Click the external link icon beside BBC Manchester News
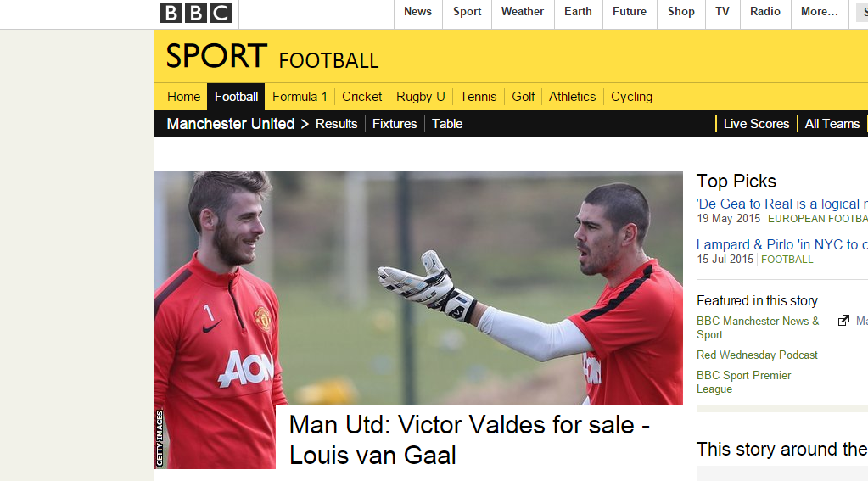868x481 pixels. [x=843, y=321]
